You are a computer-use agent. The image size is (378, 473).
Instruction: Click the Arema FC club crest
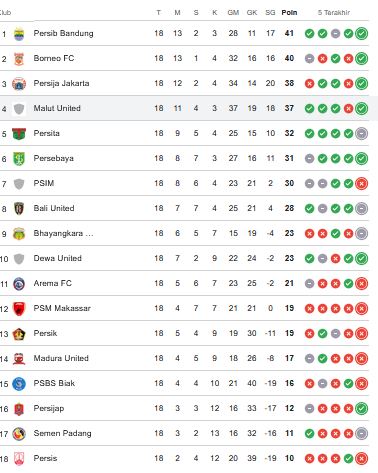coord(19,284)
